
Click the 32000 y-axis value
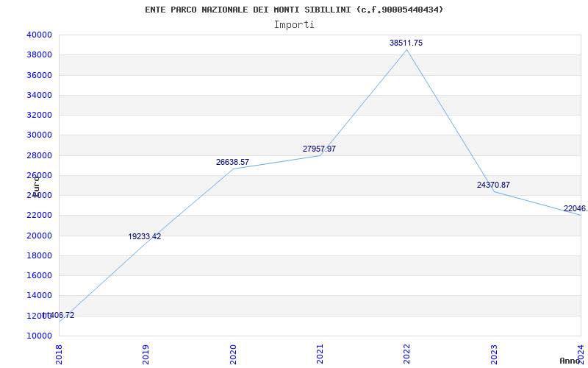coord(39,115)
